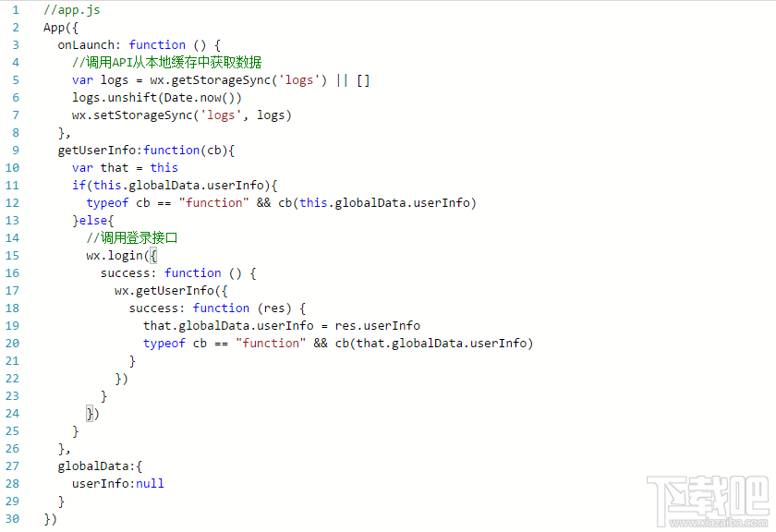Click the highlighted opening brace after wx.login(

point(153,256)
